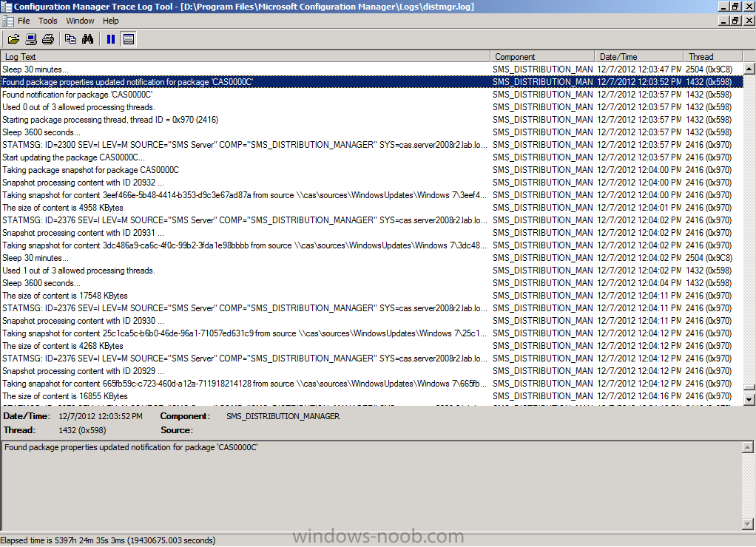Viewport: 756px width, 547px height.
Task: Click the details pane Thread value '1432 (0x598)'
Action: point(82,430)
